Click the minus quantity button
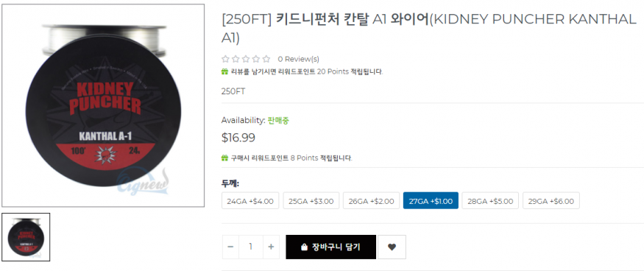The height and width of the screenshot is (271, 644). tap(230, 247)
